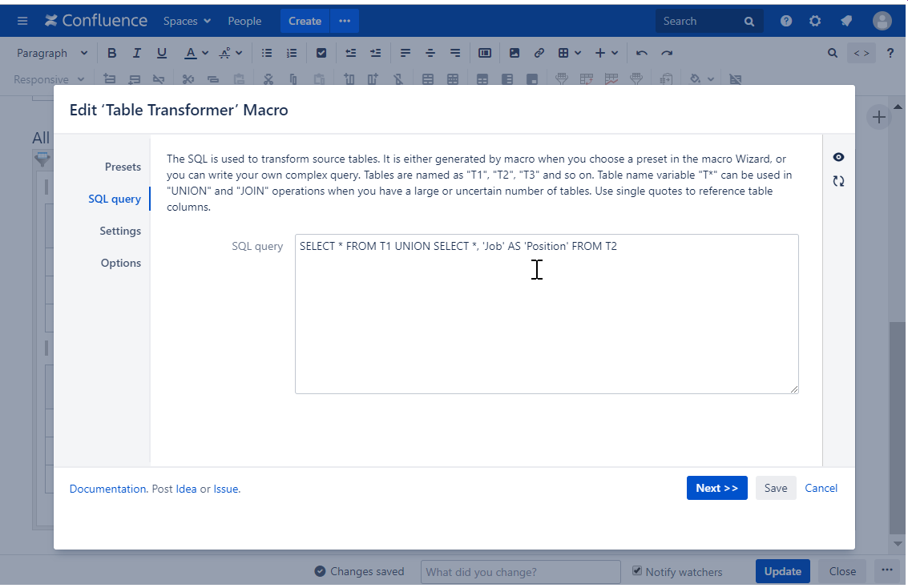Click the Undo arrow icon
The width and height of the screenshot is (908, 588).
tap(641, 53)
